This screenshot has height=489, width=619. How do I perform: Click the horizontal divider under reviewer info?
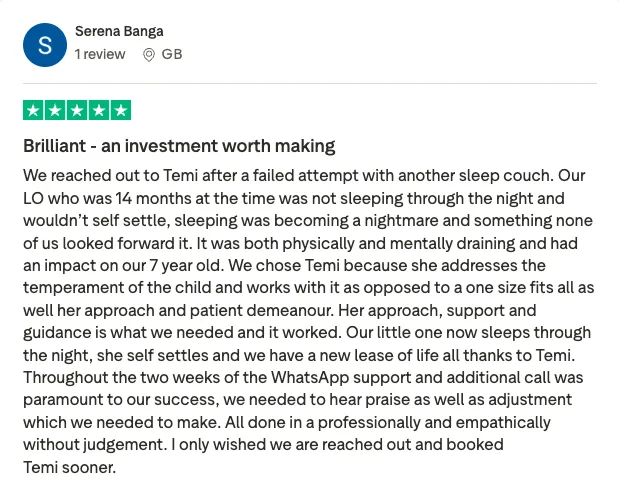point(310,84)
